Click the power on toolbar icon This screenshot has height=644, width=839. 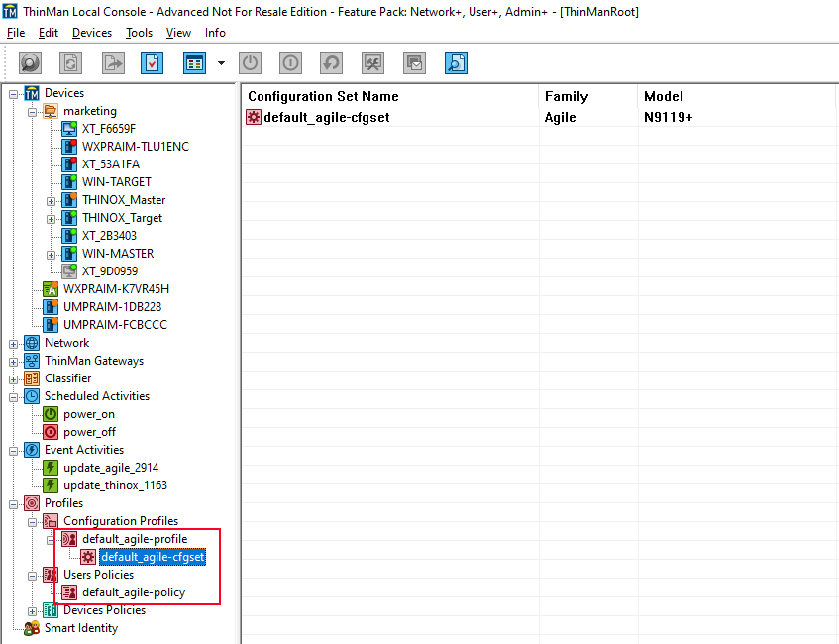(x=250, y=63)
